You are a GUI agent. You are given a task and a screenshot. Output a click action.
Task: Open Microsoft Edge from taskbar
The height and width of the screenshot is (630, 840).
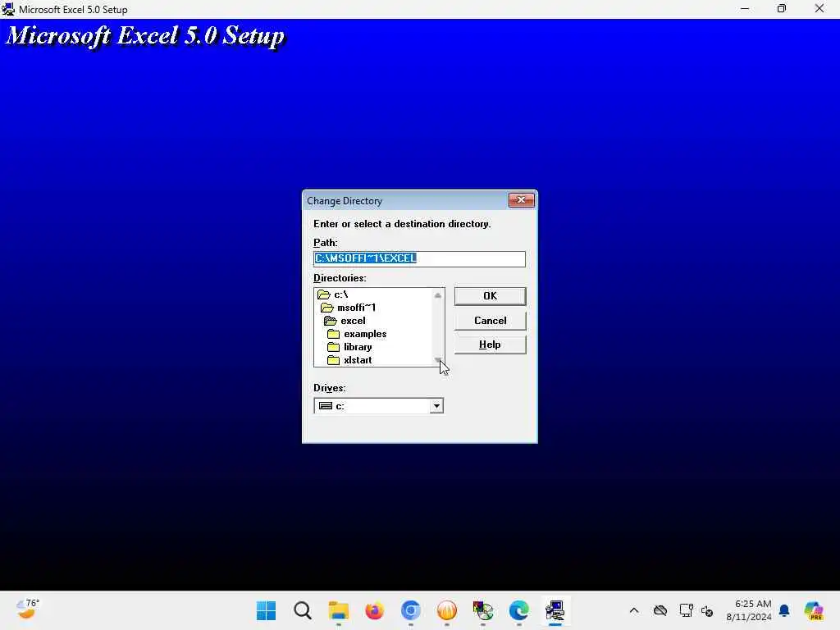point(518,610)
